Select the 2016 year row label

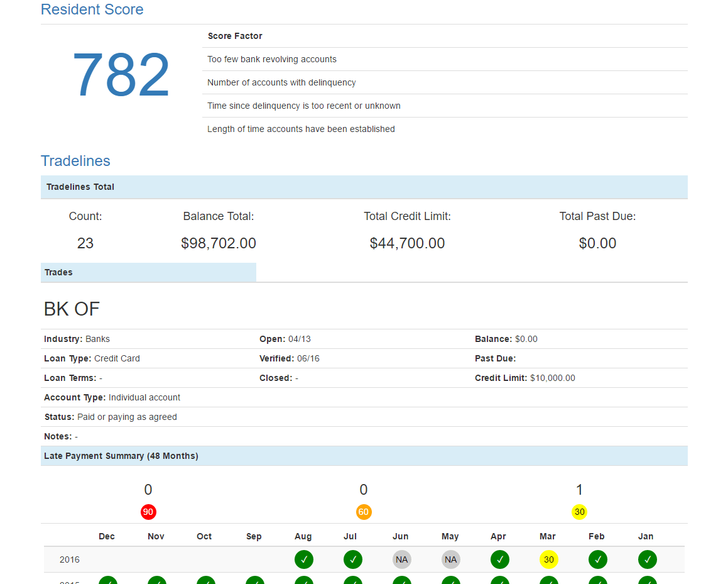(x=70, y=559)
